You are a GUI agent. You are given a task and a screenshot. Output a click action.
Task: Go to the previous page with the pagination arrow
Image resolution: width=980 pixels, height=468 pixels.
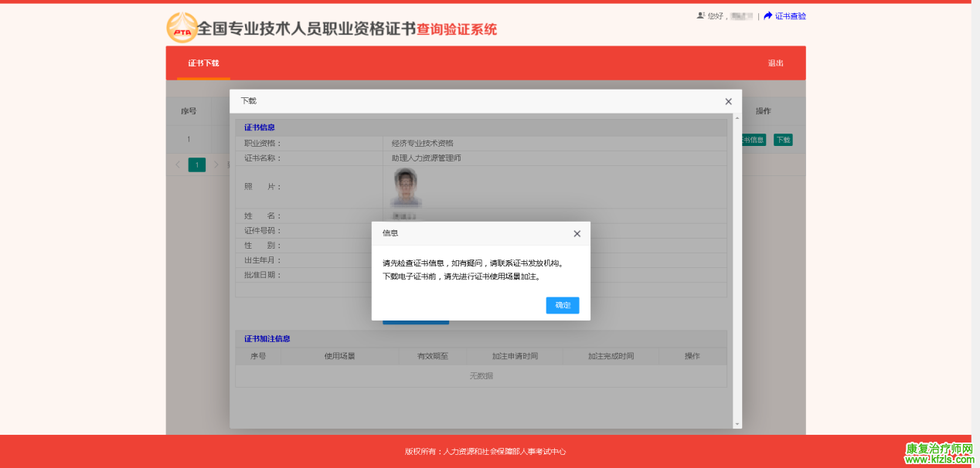[178, 164]
